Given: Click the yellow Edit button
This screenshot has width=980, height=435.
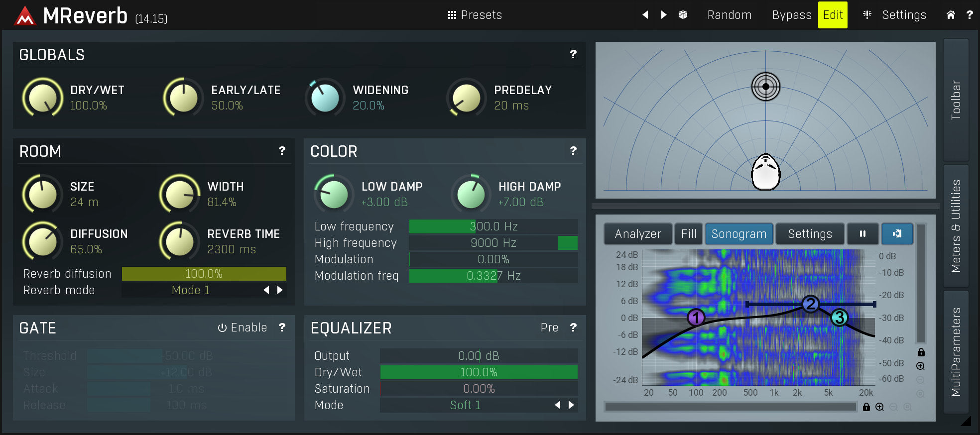Looking at the screenshot, I should (x=832, y=15).
